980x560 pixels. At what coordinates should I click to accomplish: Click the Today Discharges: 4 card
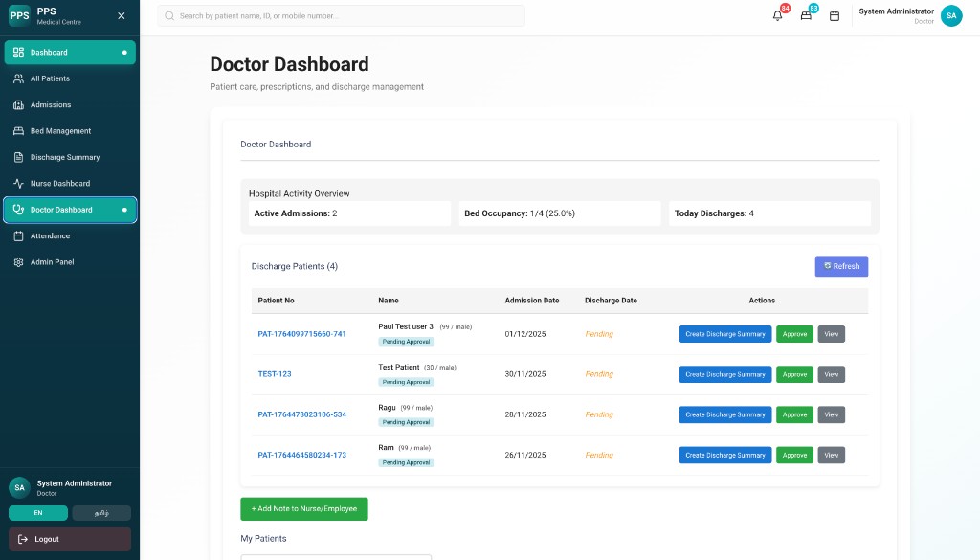click(769, 213)
